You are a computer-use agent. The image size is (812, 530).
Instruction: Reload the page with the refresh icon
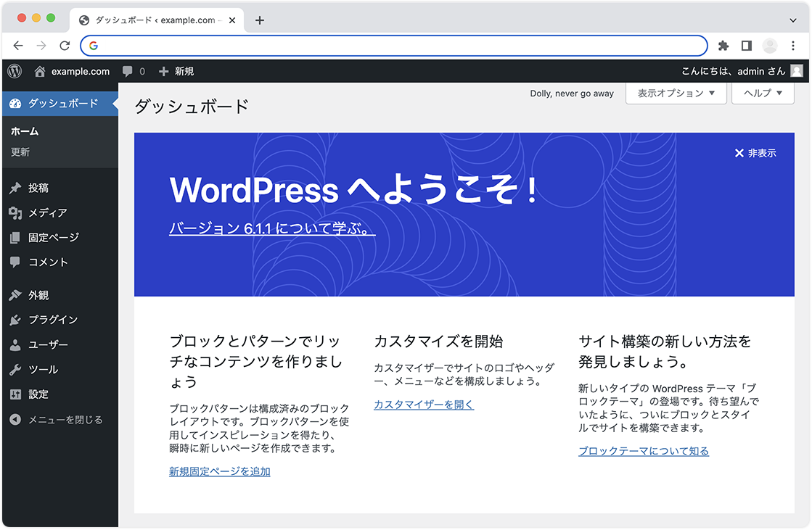(x=65, y=46)
